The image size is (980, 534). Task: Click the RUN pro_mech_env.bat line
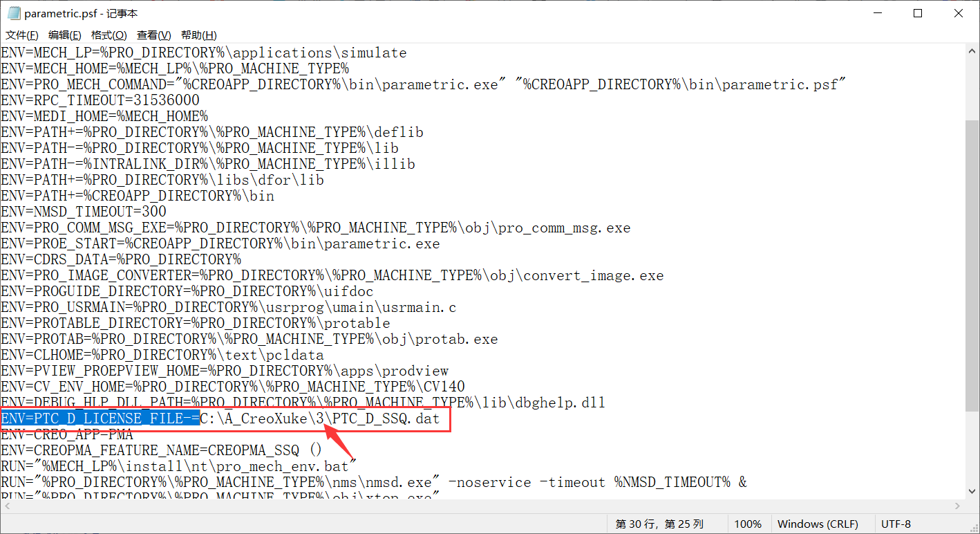coord(179,466)
